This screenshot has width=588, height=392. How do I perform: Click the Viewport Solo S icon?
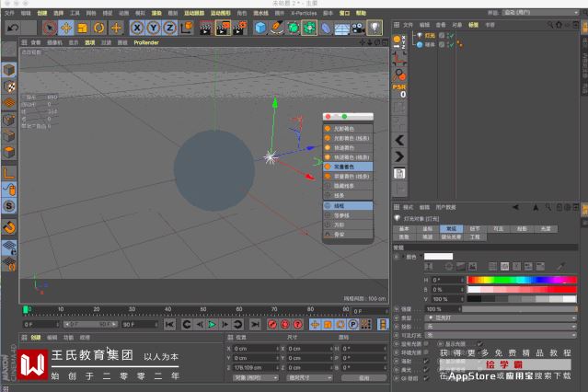(x=9, y=206)
